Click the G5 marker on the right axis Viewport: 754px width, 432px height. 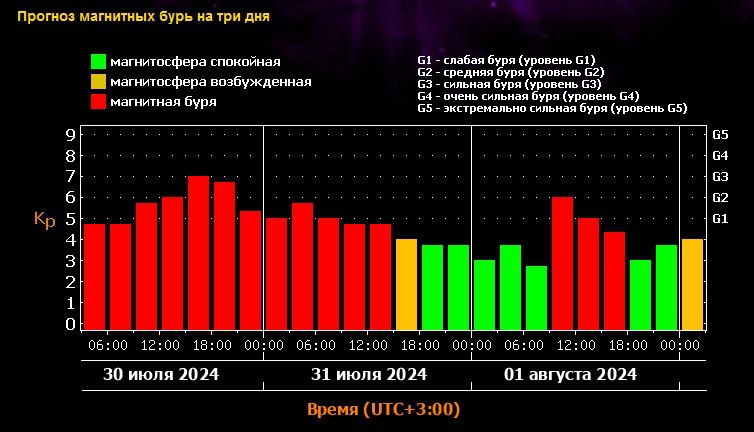tap(719, 134)
